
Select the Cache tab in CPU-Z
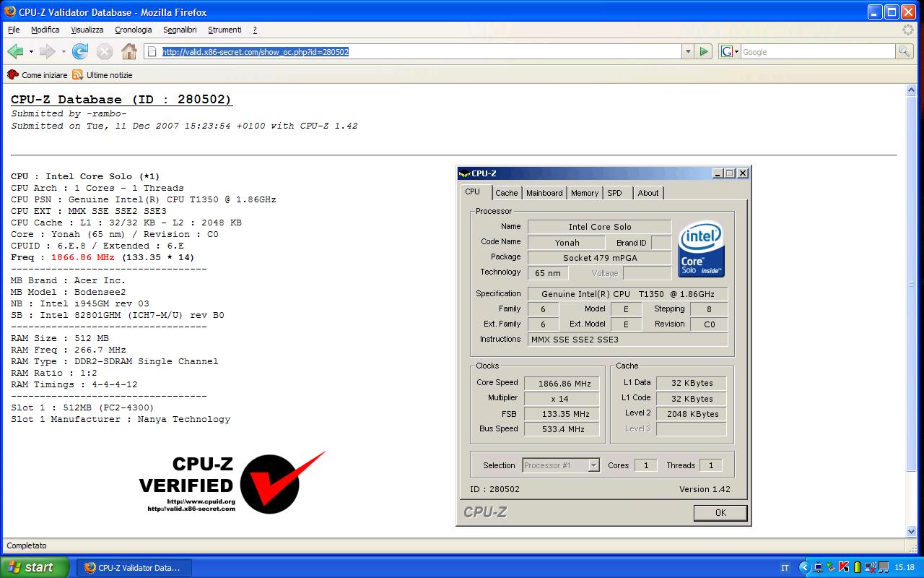click(x=507, y=193)
